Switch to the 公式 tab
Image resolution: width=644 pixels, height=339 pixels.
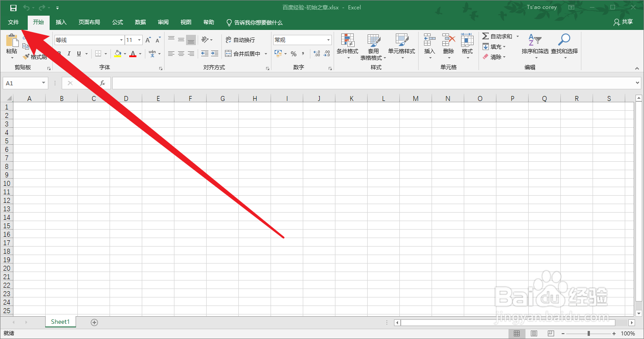[118, 22]
